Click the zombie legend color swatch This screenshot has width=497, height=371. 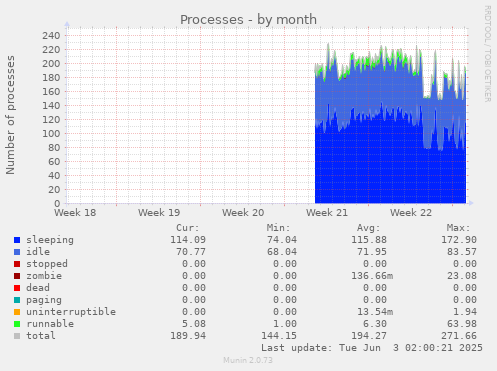point(17,276)
